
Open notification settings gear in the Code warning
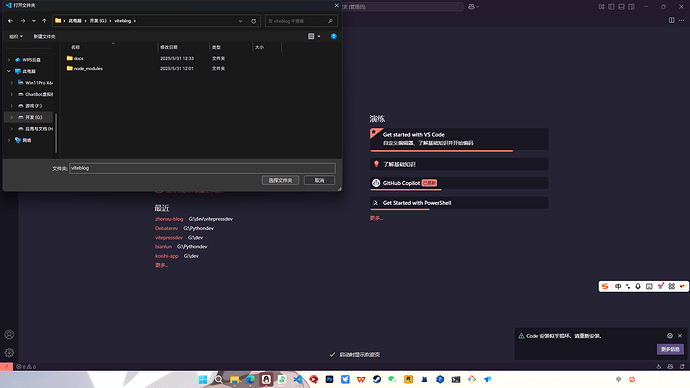point(670,336)
